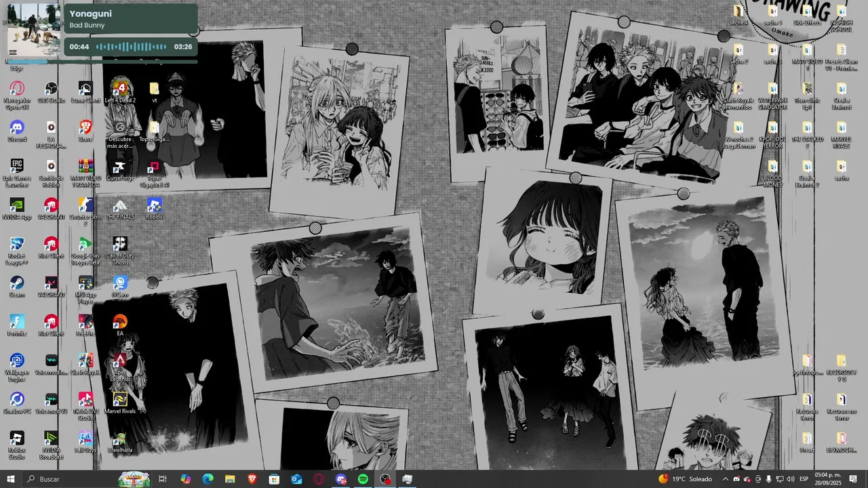This screenshot has width=868, height=488.
Task: Select the FreeFire desktop icon
Action: tap(85, 326)
